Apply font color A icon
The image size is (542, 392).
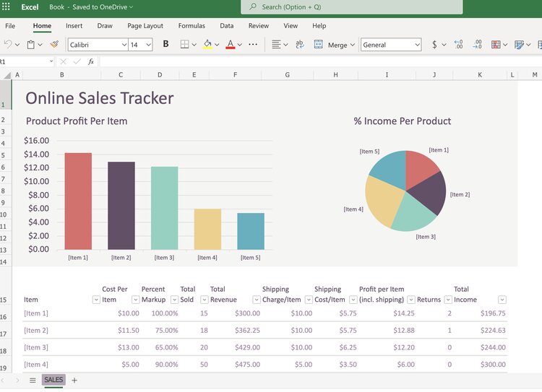(x=231, y=44)
